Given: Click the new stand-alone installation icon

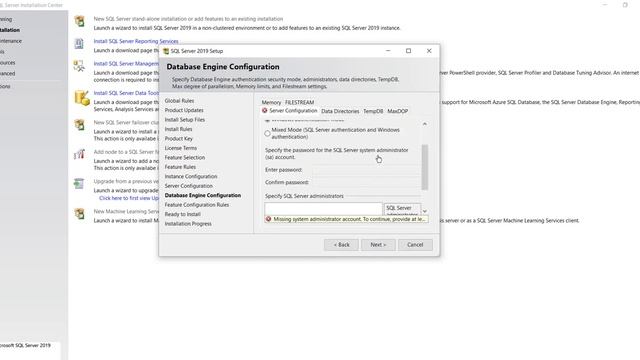Looking at the screenshot, I should (x=80, y=21).
